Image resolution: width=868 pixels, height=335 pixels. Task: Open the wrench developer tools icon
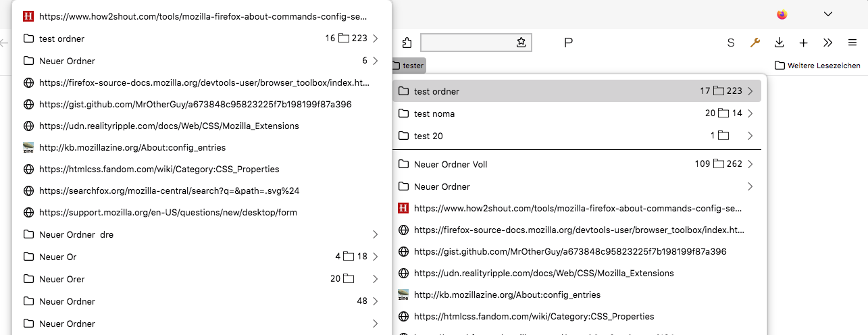click(755, 43)
